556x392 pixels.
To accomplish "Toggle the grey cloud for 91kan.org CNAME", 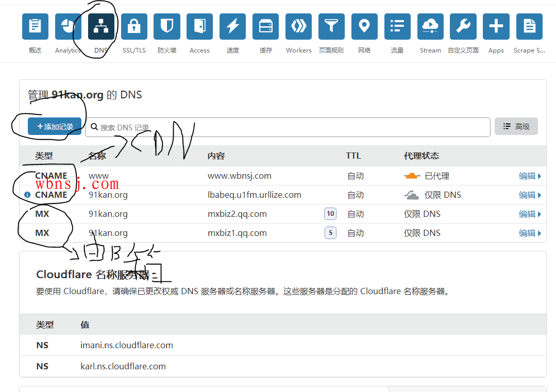I will tap(412, 195).
